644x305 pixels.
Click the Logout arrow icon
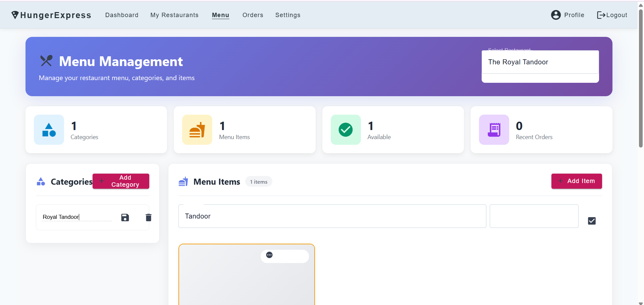coord(601,15)
